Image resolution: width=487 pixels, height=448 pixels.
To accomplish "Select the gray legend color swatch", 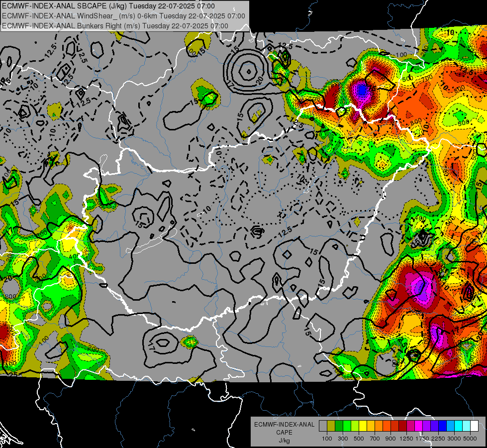I will [323, 426].
